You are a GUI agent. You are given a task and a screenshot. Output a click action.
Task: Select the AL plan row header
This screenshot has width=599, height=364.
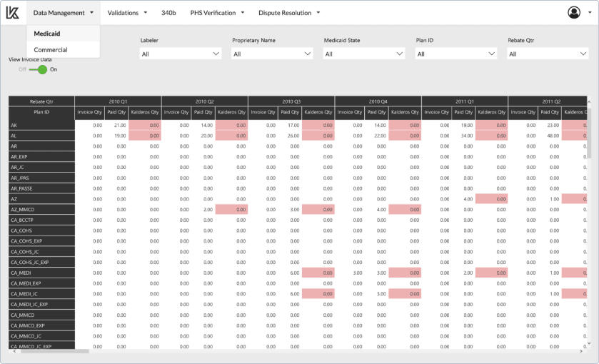[41, 136]
